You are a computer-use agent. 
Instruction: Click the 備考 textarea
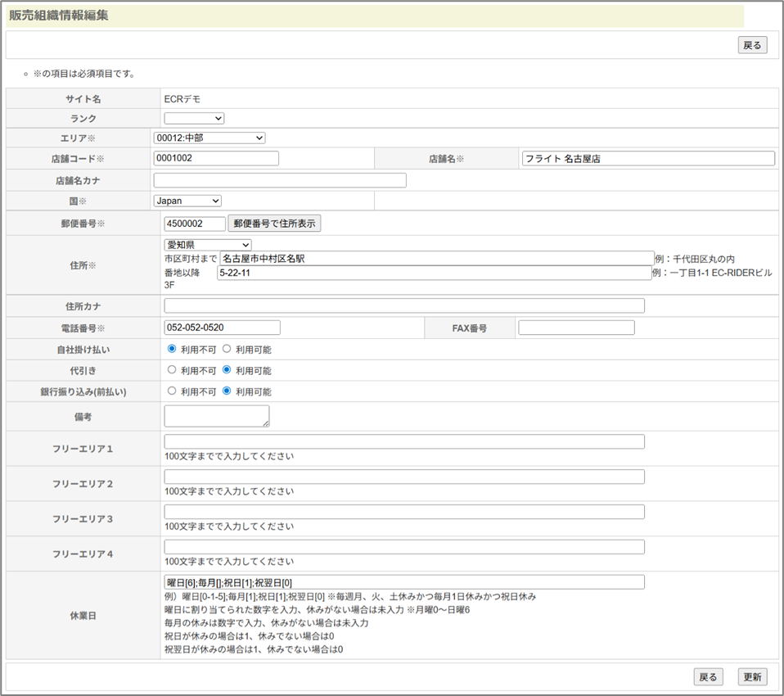[x=216, y=416]
